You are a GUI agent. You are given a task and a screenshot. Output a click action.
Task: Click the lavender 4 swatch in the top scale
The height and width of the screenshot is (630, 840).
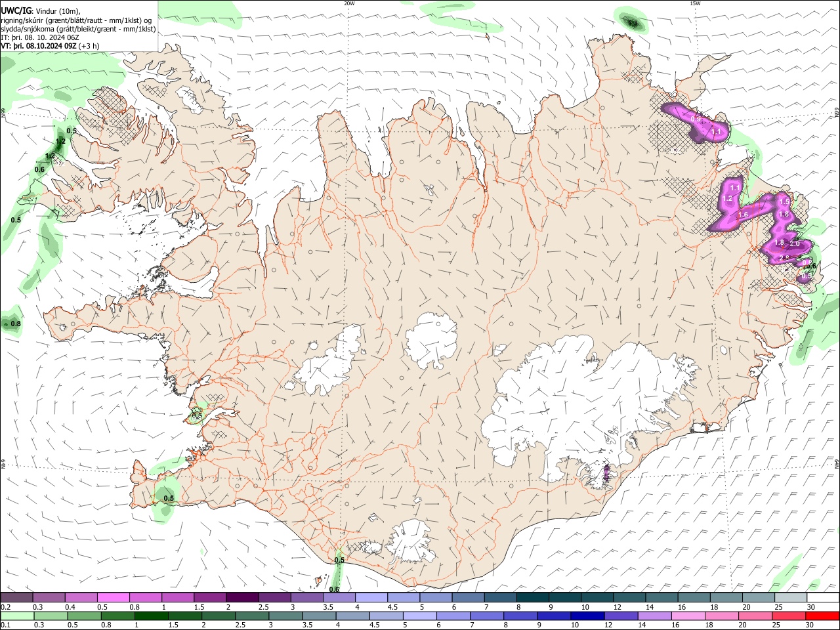[x=371, y=597]
